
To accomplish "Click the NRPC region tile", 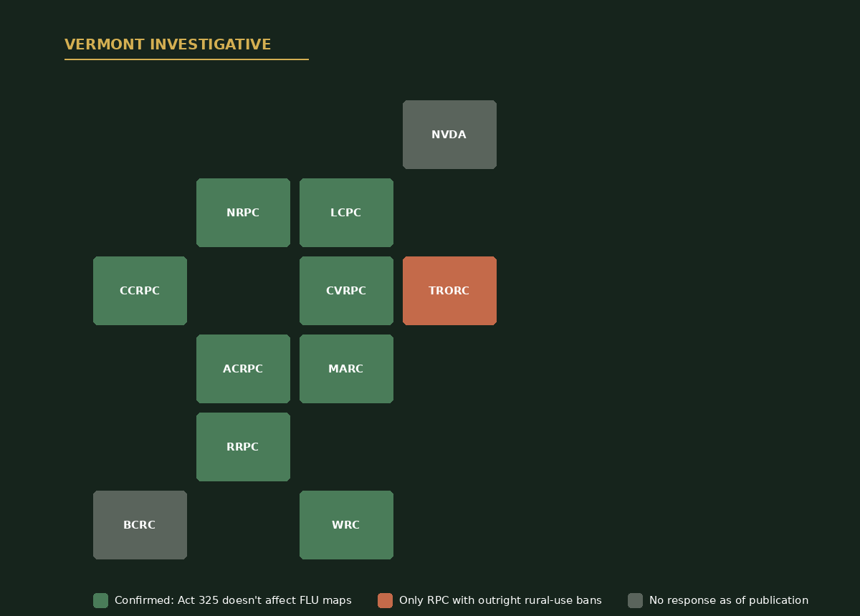I will pos(243,213).
